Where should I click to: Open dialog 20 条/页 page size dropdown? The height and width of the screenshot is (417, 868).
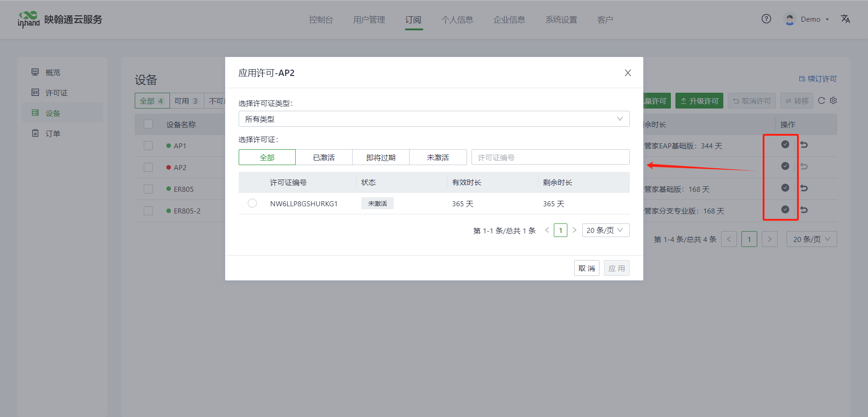(x=606, y=230)
